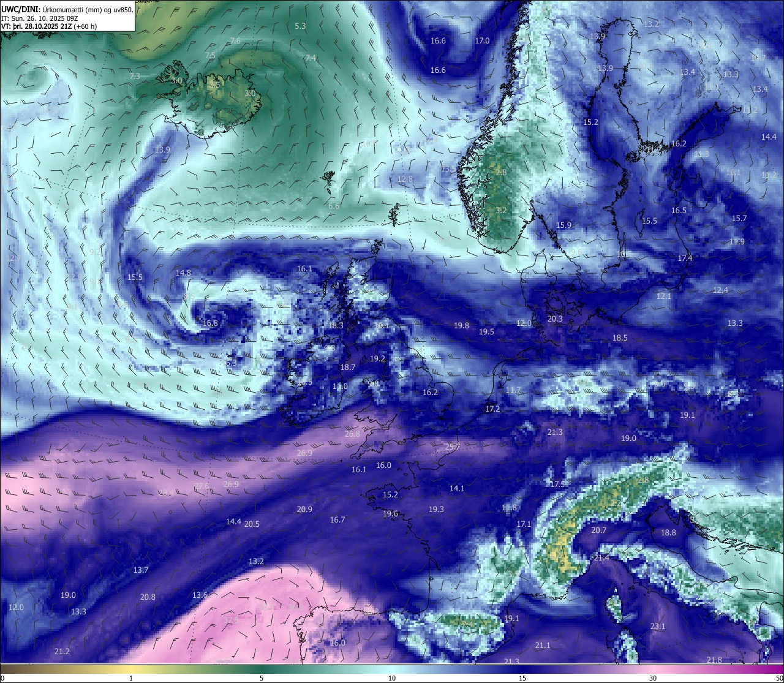Image resolution: width=784 pixels, height=683 pixels.
Task: Click the map value 16.7 in the Bay of Biscay
Action: (337, 519)
